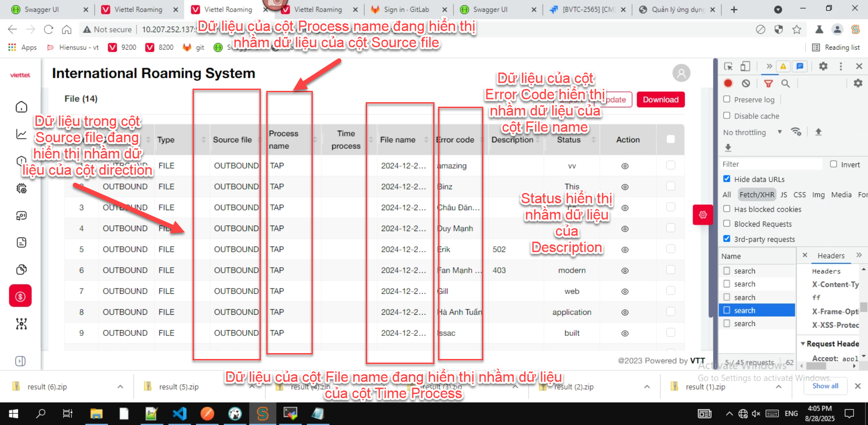Click the user avatar icon
Image resolution: width=868 pixels, height=425 pixels.
click(681, 73)
